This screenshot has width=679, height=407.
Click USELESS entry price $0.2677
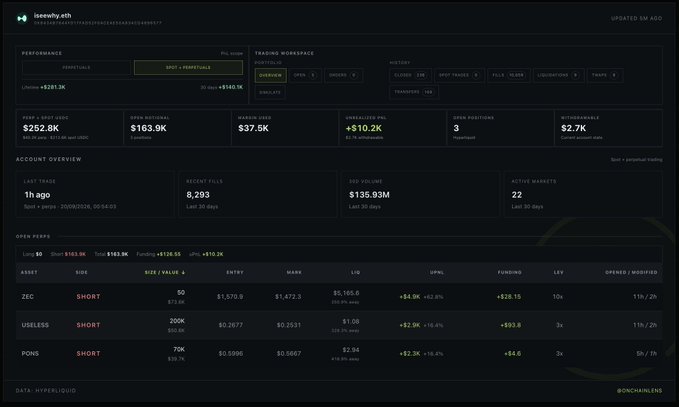(231, 325)
